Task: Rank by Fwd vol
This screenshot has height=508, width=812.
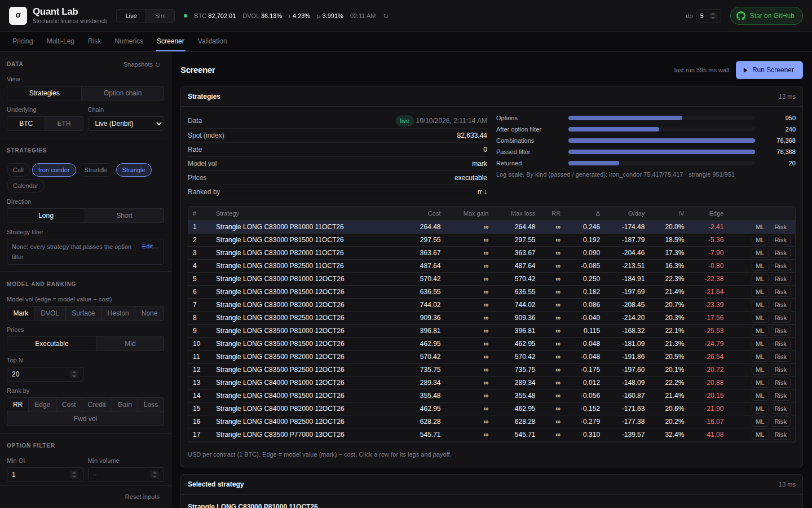Action: [86, 419]
